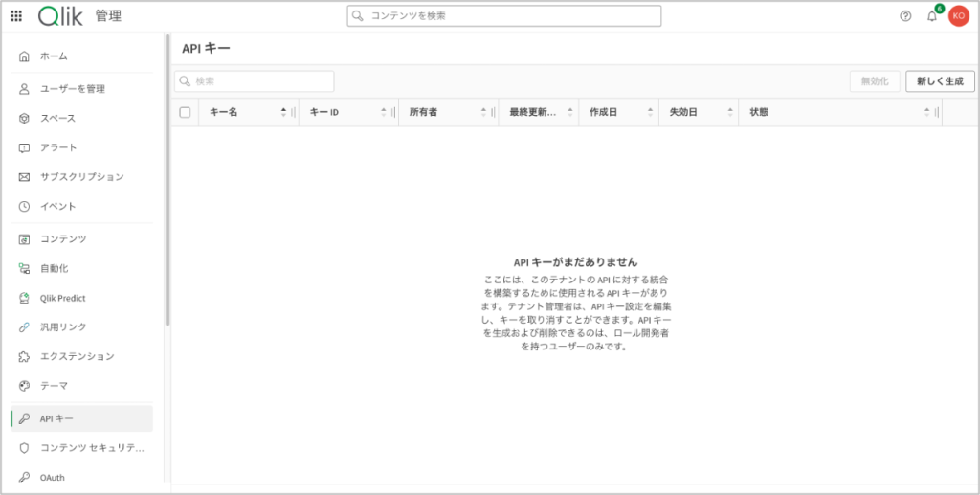
Task: Click the テーマ palette icon
Action: coord(25,385)
